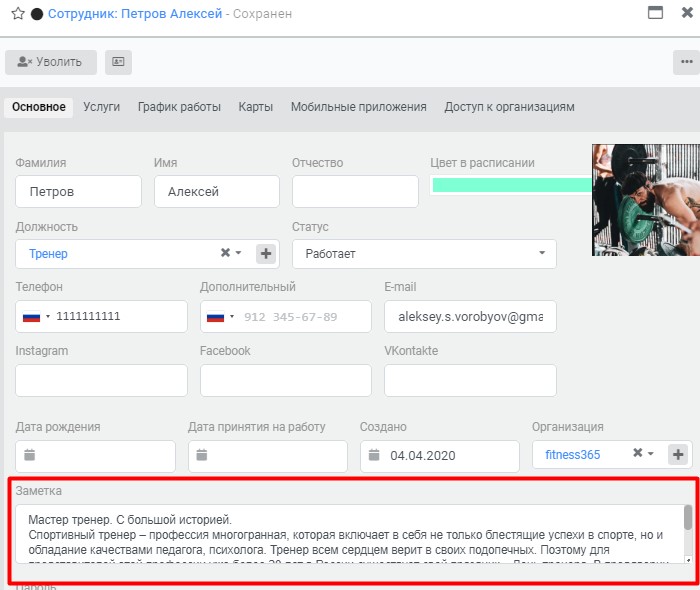Pick the turquoise Цвет в расписании swatch

pos(512,185)
